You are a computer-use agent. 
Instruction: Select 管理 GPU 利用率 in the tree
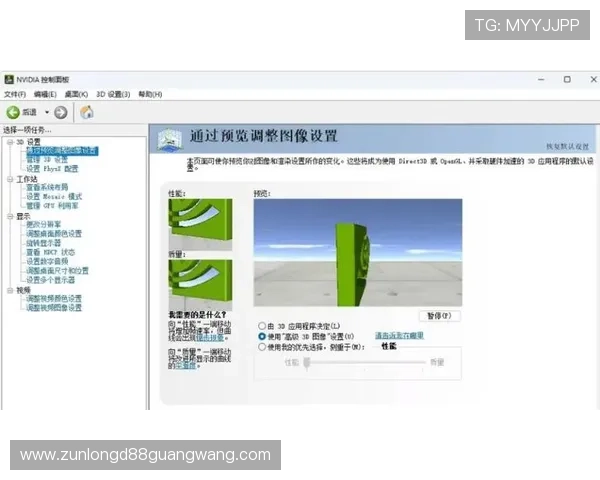pyautogui.click(x=52, y=206)
